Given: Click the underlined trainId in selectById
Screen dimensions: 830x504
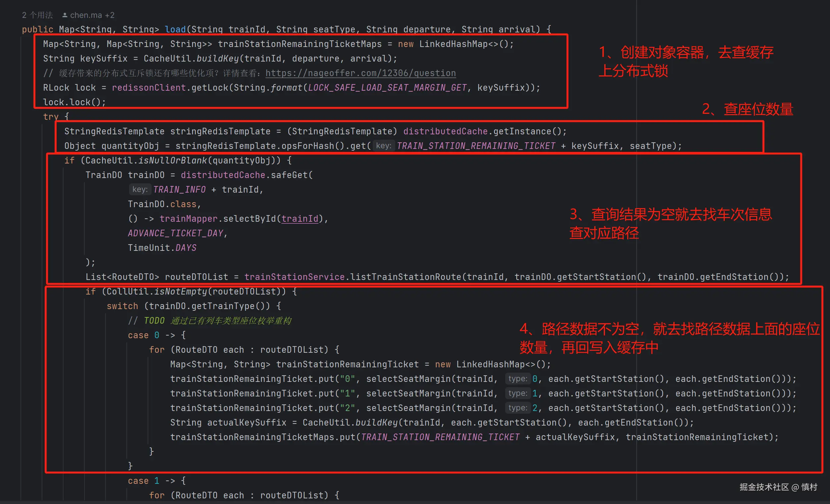Looking at the screenshot, I should 300,219.
